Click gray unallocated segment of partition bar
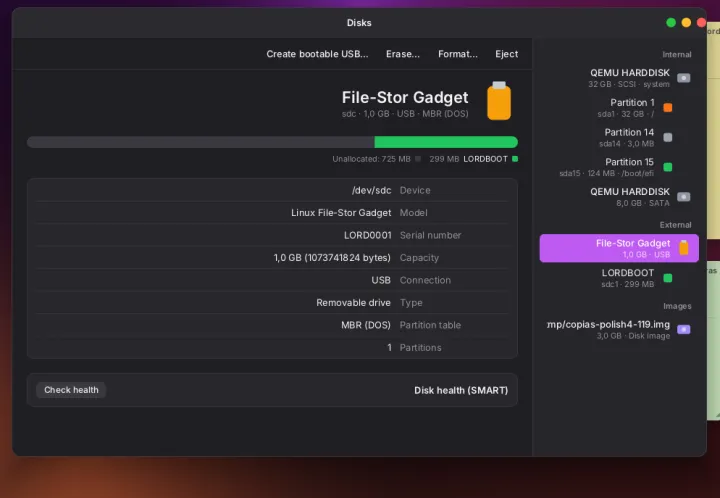The image size is (720, 498). pyautogui.click(x=201, y=142)
